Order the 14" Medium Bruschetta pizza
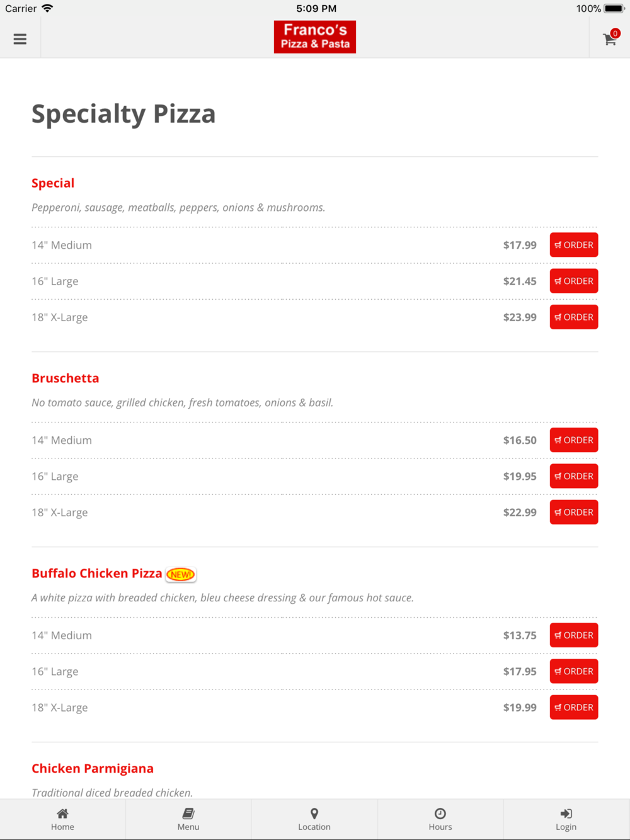The height and width of the screenshot is (840, 630). [574, 440]
